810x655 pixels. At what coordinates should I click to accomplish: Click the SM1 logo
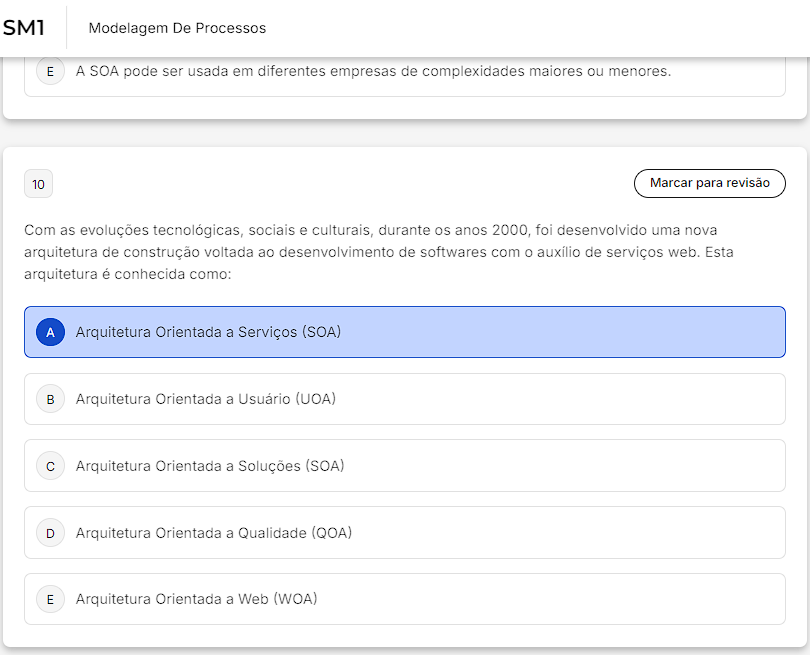point(23,28)
